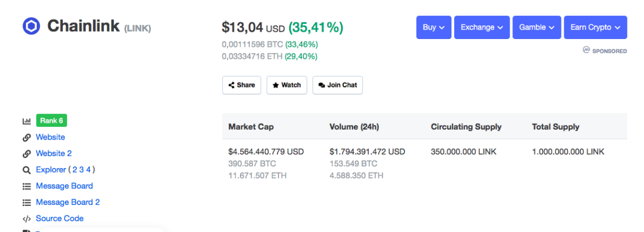Click the code brackets icon beside Source Code
The image size is (644, 232).
coord(27,219)
